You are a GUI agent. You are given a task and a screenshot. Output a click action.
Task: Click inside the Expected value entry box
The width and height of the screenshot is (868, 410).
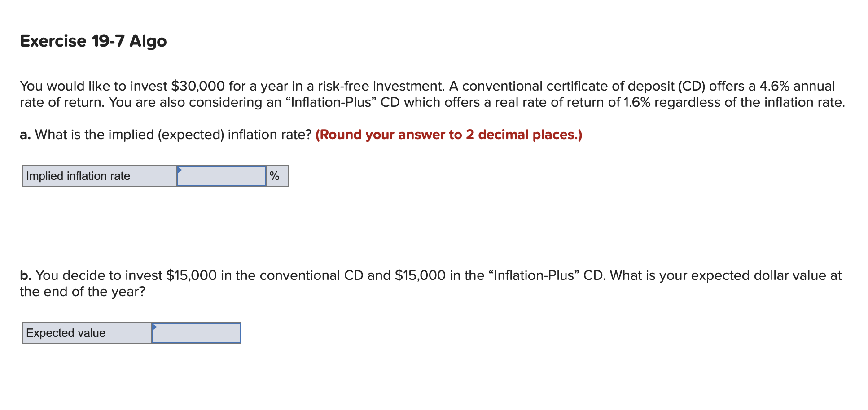(x=196, y=333)
